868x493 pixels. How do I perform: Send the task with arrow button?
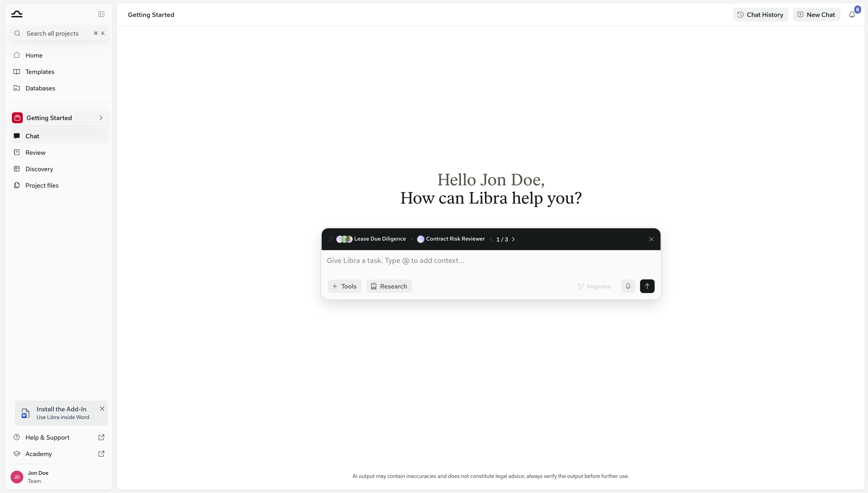pos(647,286)
